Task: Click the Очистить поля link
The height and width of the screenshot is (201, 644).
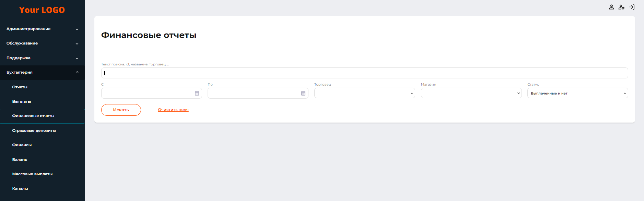Action: point(173,110)
